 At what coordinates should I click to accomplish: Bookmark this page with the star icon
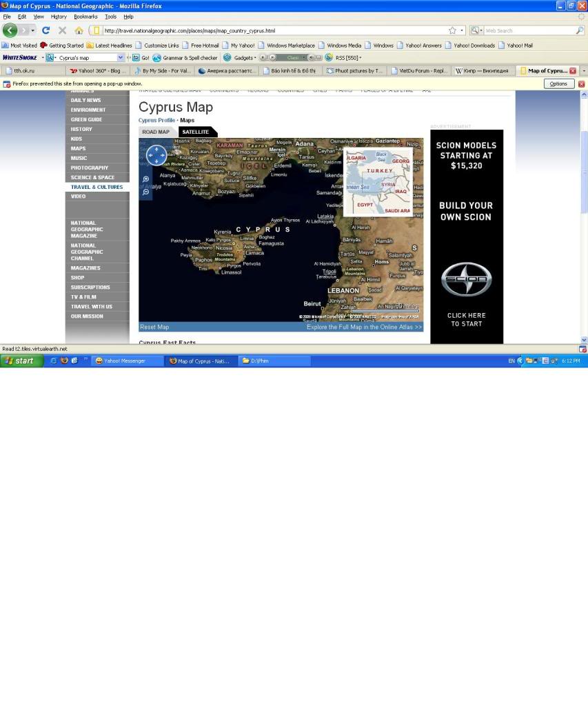click(452, 30)
